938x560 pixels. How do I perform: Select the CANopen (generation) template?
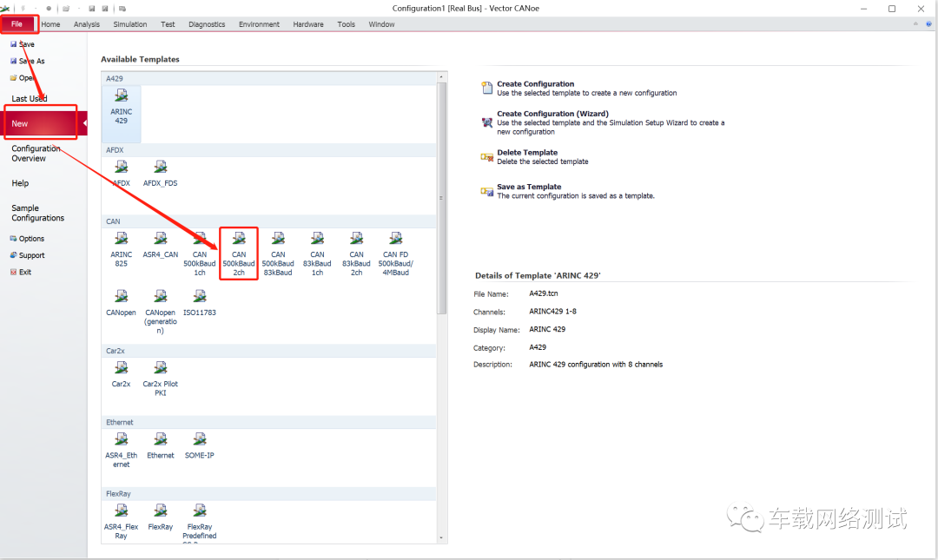click(x=161, y=312)
